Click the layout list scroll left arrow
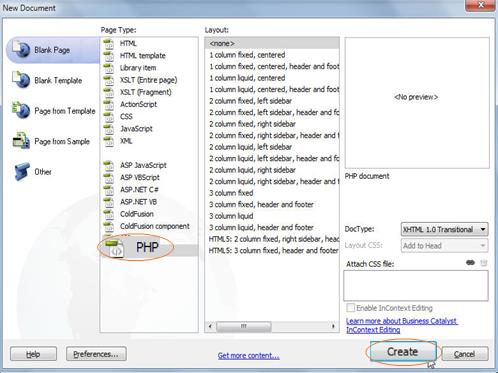This screenshot has width=498, height=373. (x=210, y=326)
